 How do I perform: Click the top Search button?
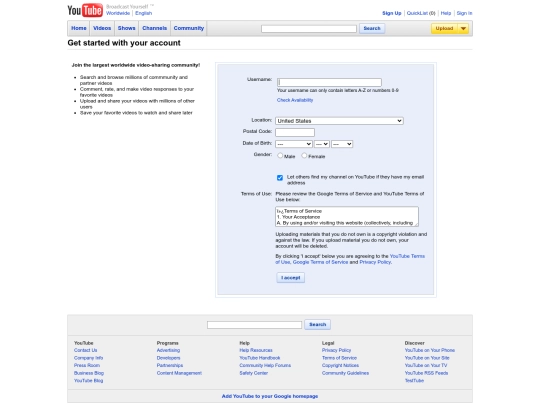pyautogui.click(x=372, y=29)
